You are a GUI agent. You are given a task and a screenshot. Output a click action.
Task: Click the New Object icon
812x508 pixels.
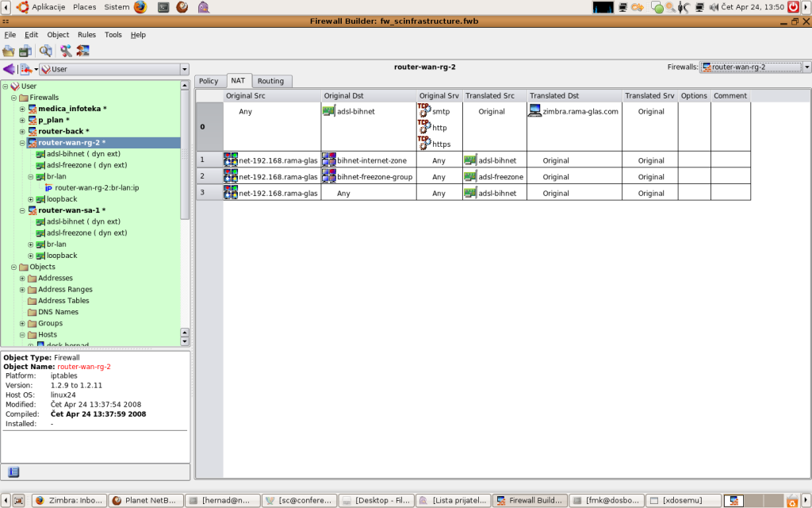(27, 69)
